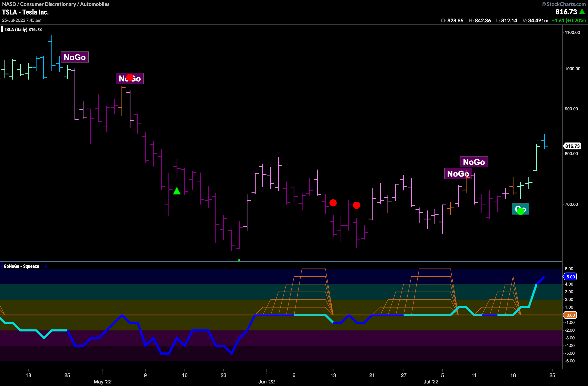Click the 900.00 price axis label
Viewport: 588px width, 386px height.
click(571, 109)
